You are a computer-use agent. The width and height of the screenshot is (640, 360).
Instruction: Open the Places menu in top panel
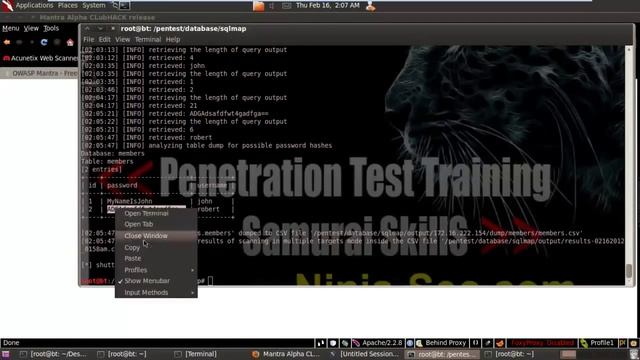(67, 5)
